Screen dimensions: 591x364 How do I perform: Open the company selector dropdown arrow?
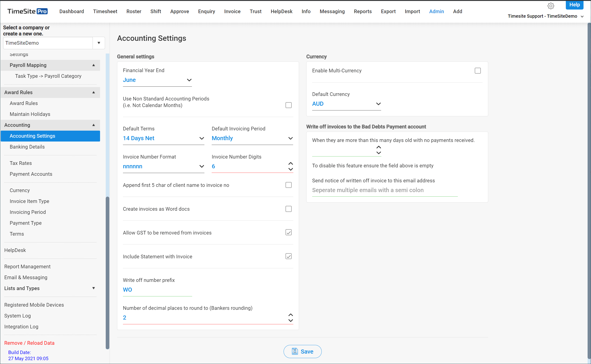pos(99,43)
